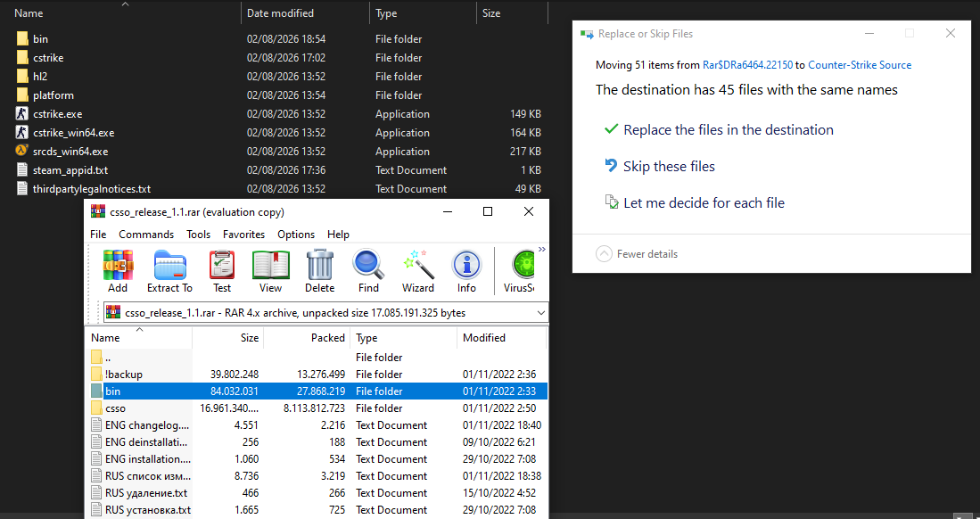The width and height of the screenshot is (980, 519).
Task: Select the selected bin row in WinRAR
Action: (x=317, y=391)
